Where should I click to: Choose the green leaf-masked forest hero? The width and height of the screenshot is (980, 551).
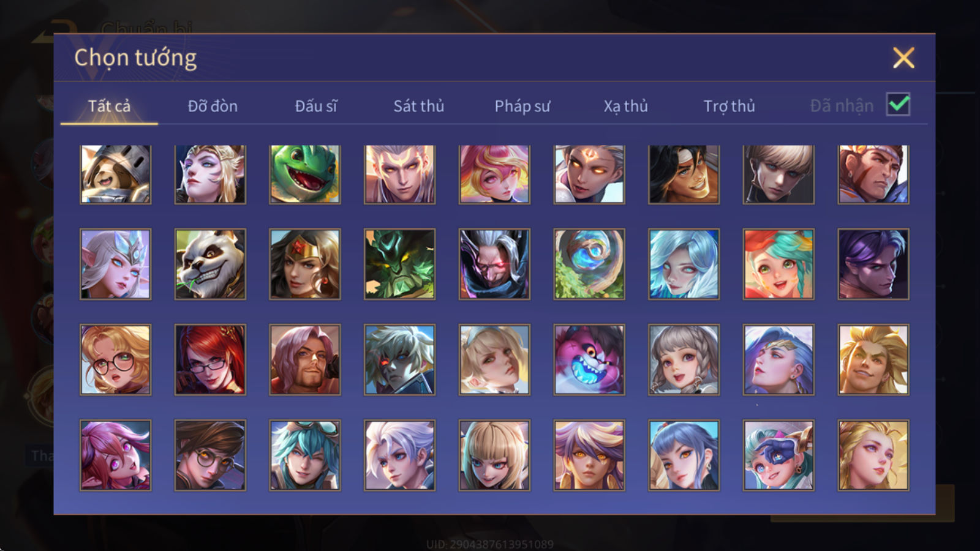click(x=399, y=264)
